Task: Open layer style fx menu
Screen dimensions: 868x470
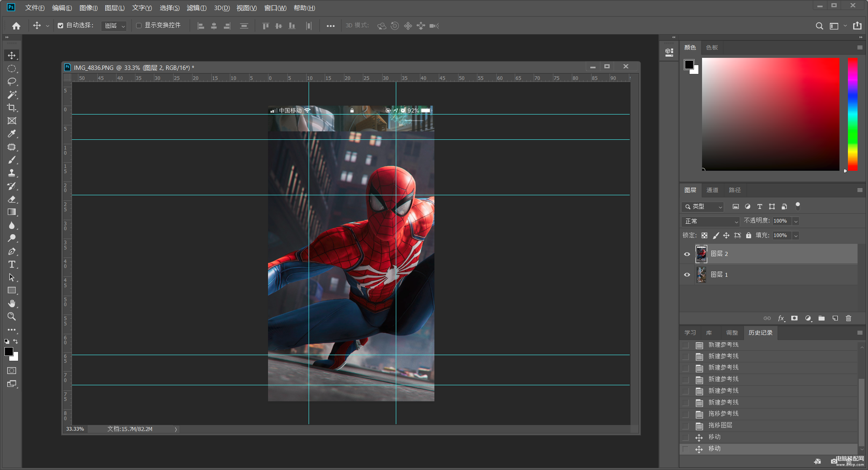Action: point(781,318)
